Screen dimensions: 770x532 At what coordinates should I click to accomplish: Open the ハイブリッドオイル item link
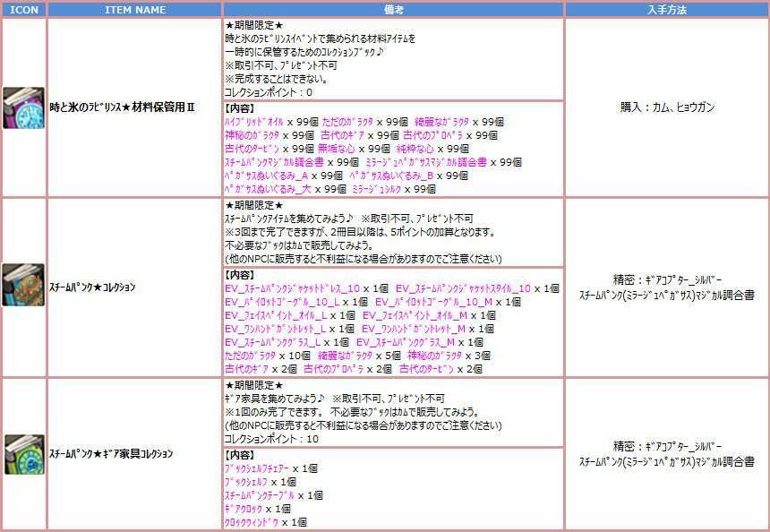click(x=254, y=122)
